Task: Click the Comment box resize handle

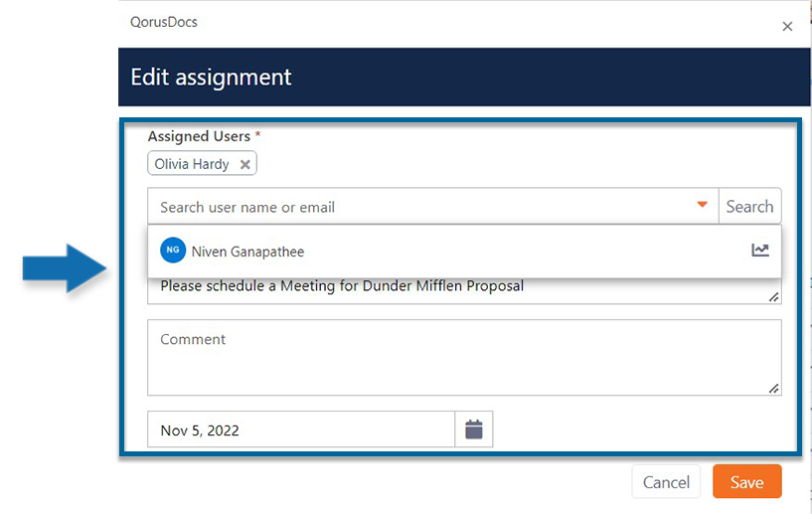Action: click(773, 388)
